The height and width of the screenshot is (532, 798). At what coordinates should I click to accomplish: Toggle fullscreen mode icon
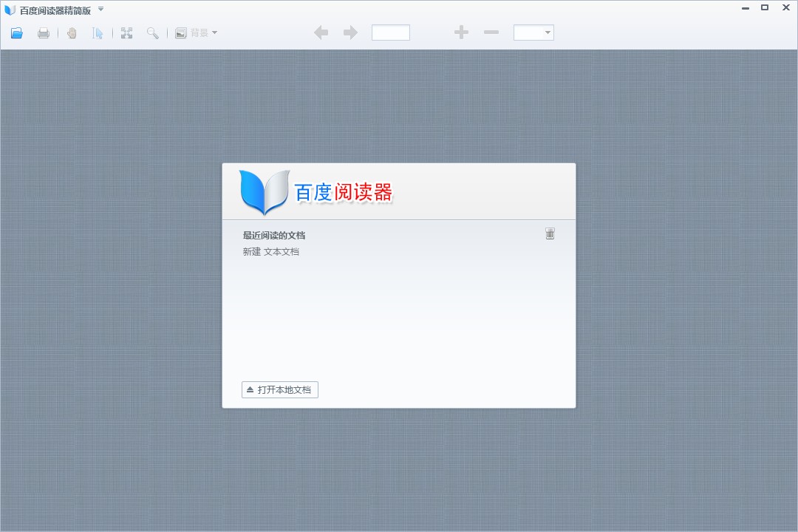click(x=127, y=33)
